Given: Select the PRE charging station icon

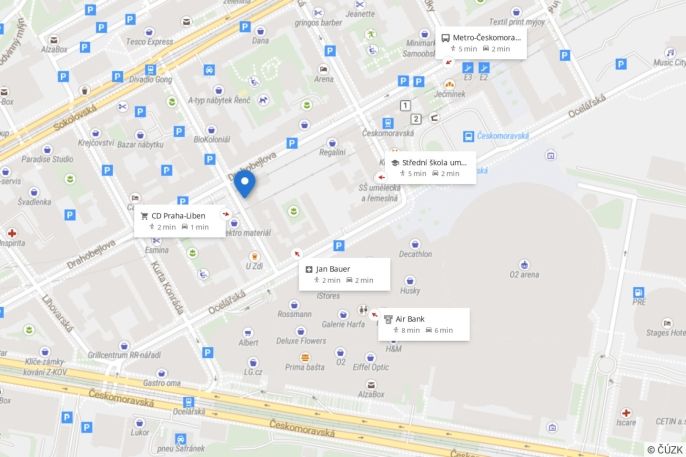Looking at the screenshot, I should [638, 292].
